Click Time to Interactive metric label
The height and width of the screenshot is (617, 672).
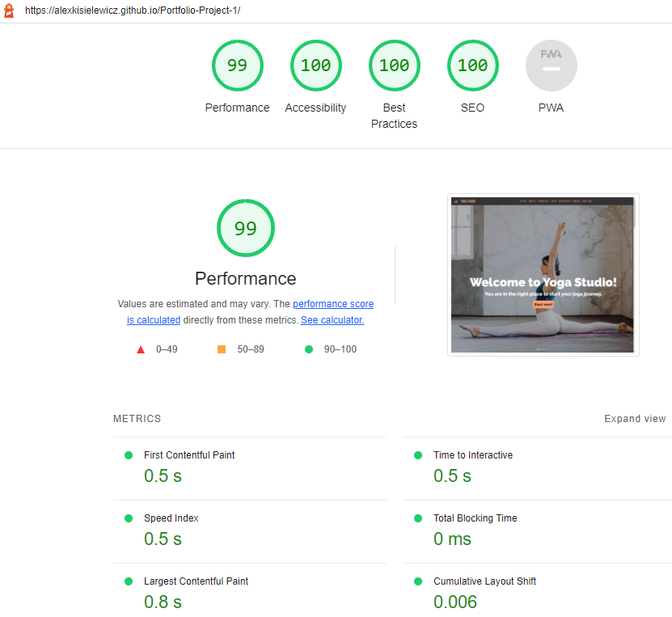(473, 455)
